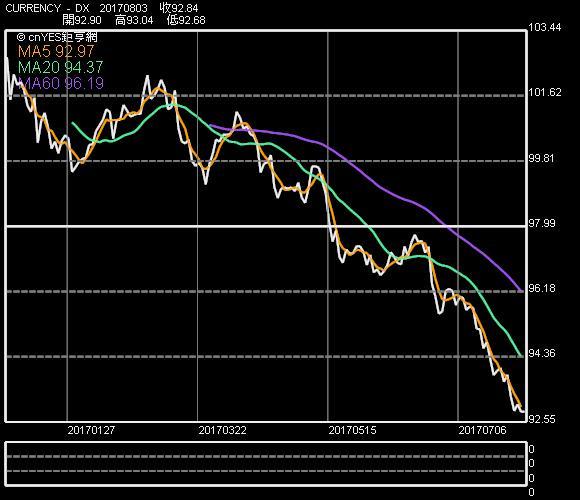
Task: Click the 101.62 price axis label
Action: click(x=544, y=92)
